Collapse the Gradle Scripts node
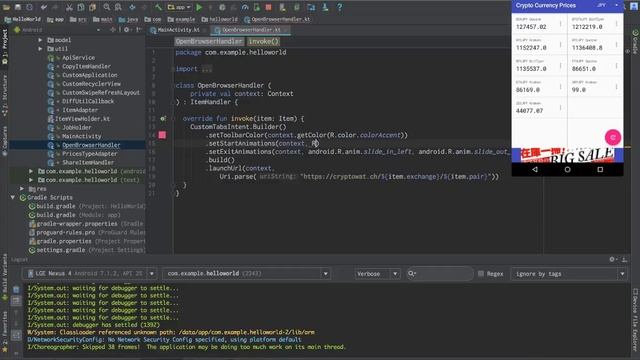The width and height of the screenshot is (640, 360). (13, 198)
